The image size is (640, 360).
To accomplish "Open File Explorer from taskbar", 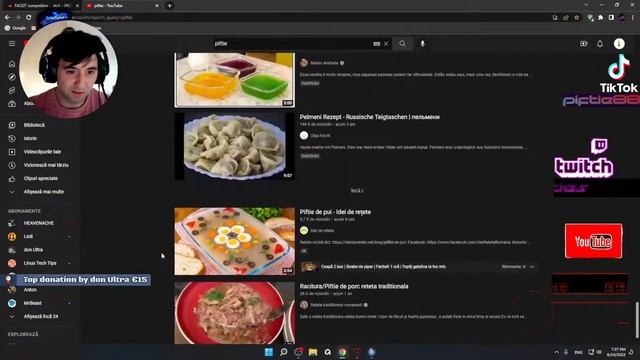I will coord(313,352).
